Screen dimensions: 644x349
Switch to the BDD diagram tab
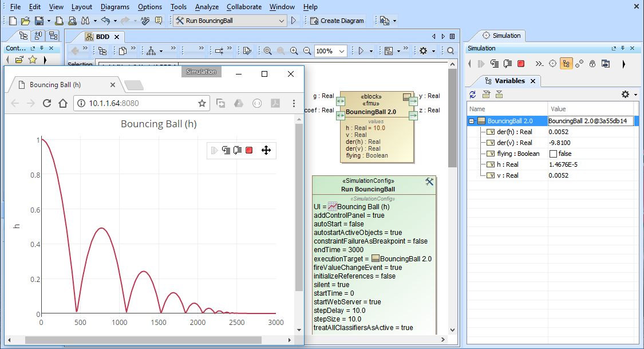coord(98,37)
